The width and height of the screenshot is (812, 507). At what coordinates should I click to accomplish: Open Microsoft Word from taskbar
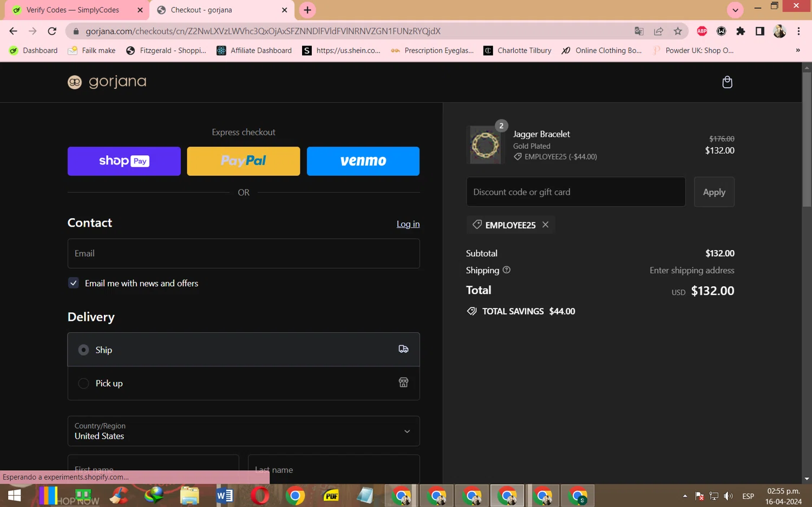tap(225, 496)
